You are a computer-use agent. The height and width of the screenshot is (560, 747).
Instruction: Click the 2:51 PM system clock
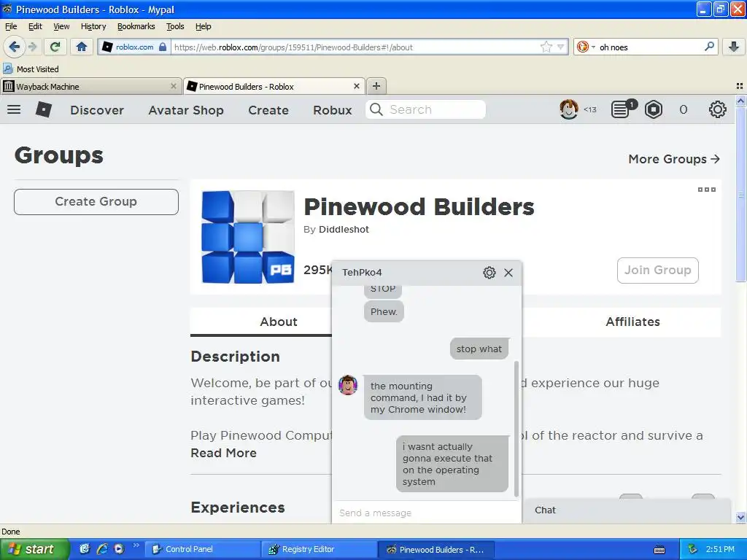pyautogui.click(x=720, y=549)
